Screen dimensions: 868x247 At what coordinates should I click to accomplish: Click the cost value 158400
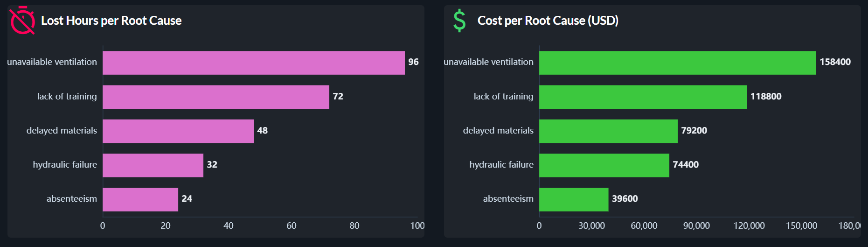point(835,62)
